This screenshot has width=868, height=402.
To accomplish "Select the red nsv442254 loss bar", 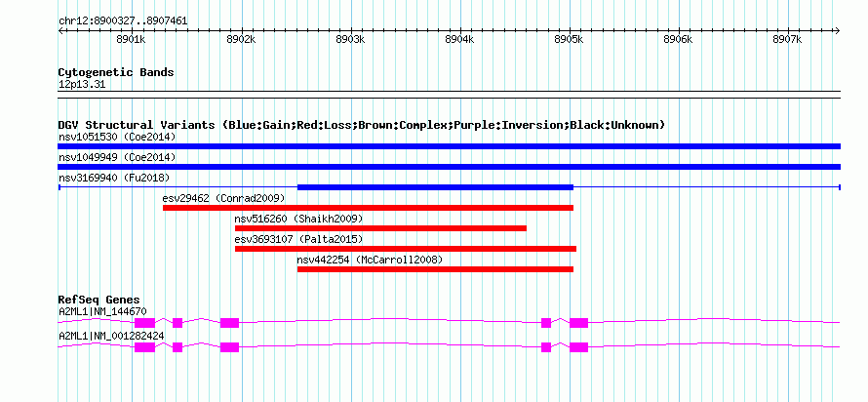I will pos(435,269).
